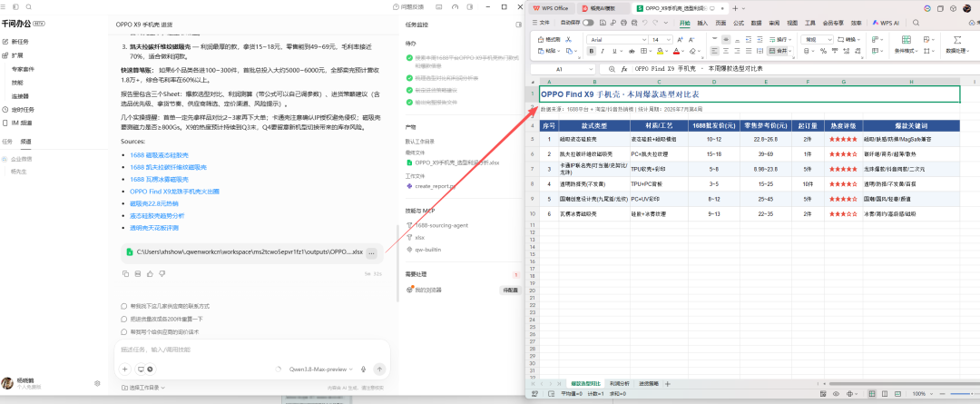Open settings gear beside 杨晓鹤 profile
Screen dimensions: 980x404
(x=97, y=383)
